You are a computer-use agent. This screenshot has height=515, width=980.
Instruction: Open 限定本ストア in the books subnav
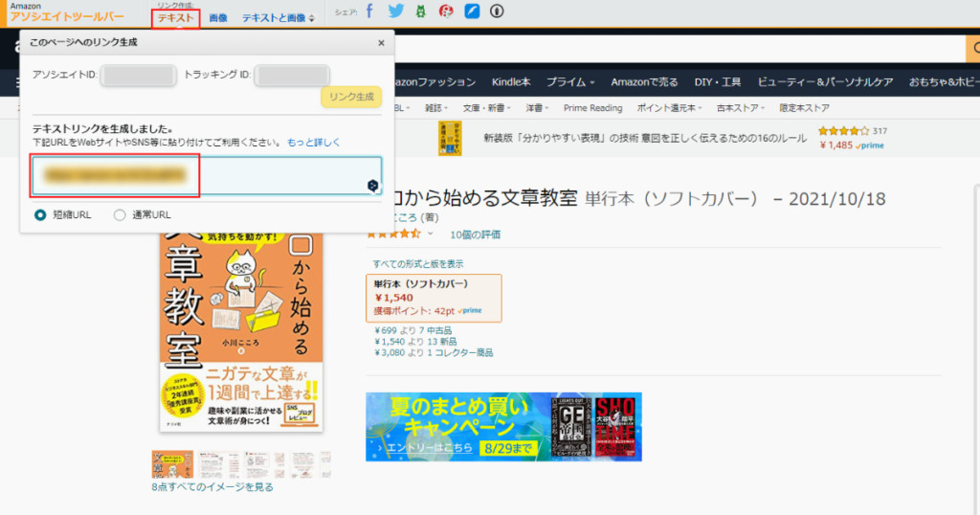(804, 108)
